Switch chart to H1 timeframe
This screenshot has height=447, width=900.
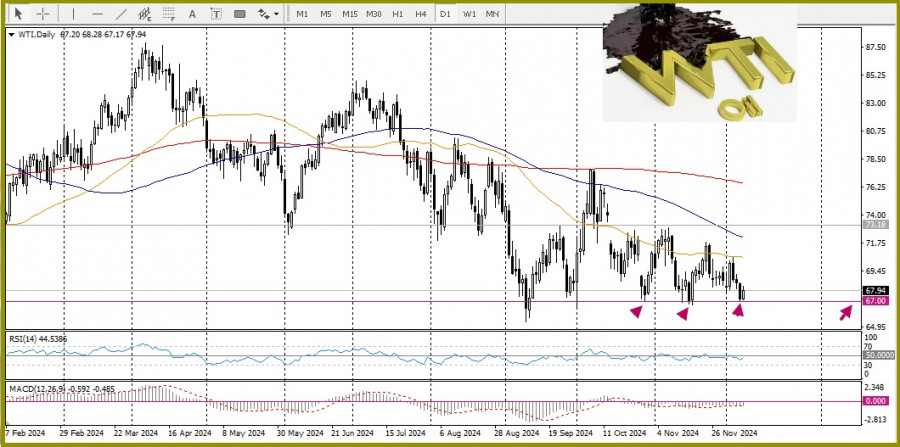pos(397,13)
